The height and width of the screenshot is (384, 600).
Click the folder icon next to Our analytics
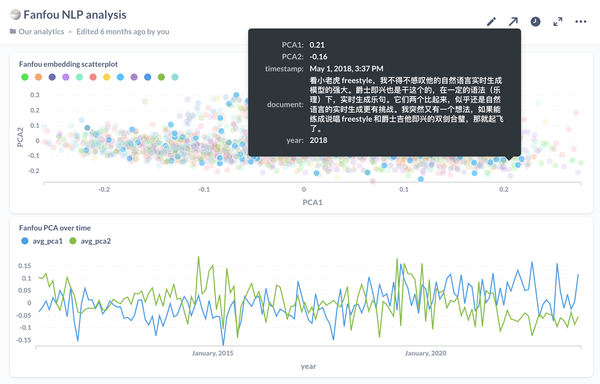(13, 31)
